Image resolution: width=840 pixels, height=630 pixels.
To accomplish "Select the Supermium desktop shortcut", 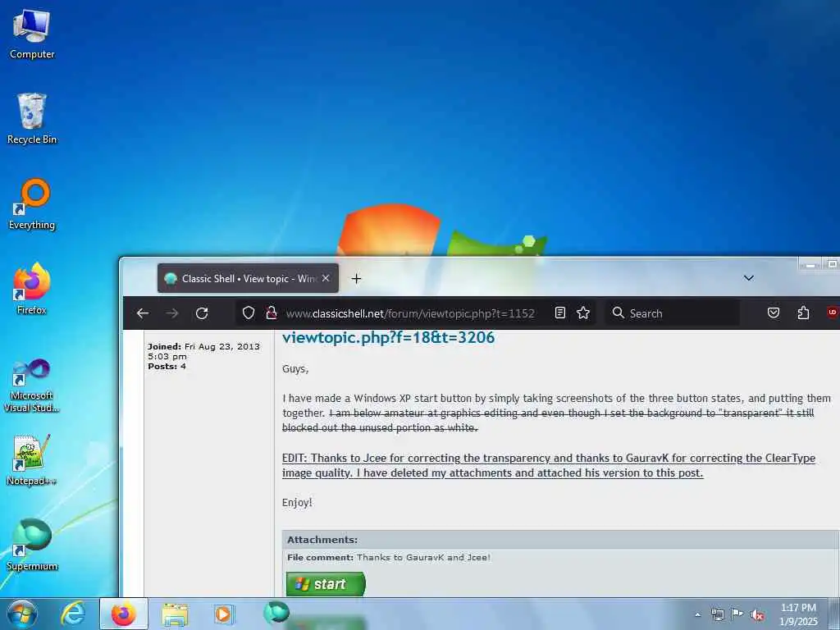I will 32,545.
